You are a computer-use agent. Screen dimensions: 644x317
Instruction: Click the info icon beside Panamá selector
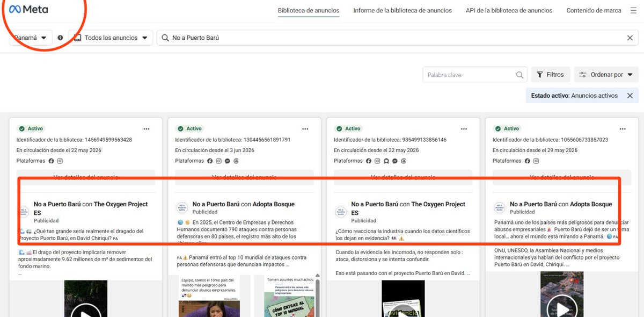[60, 38]
